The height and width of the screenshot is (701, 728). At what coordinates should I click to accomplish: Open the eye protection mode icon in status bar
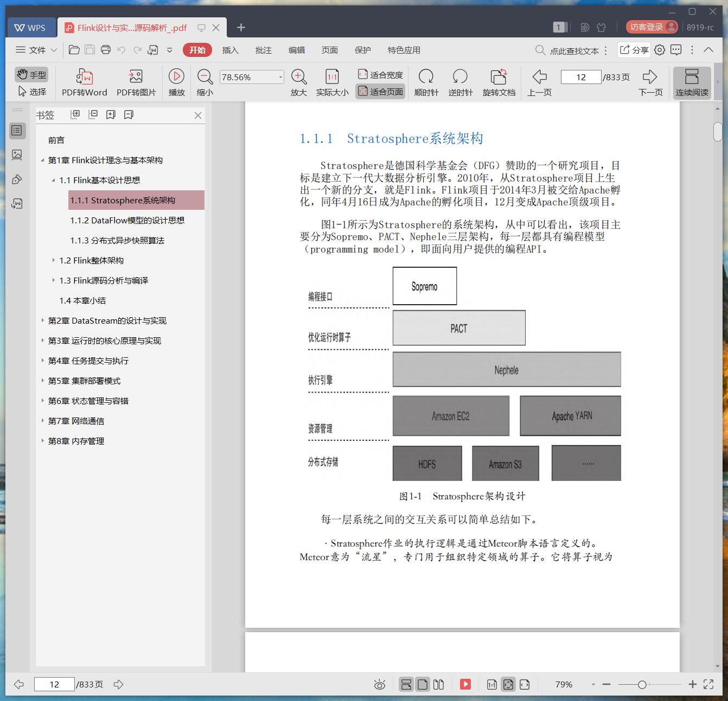380,684
